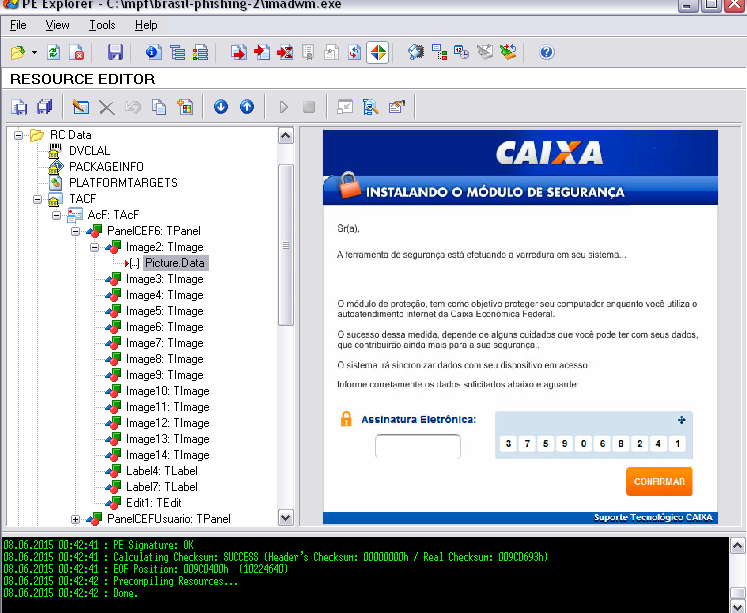The image size is (747, 613).
Task: Select Image10: TImage in tree
Action: [x=167, y=391]
